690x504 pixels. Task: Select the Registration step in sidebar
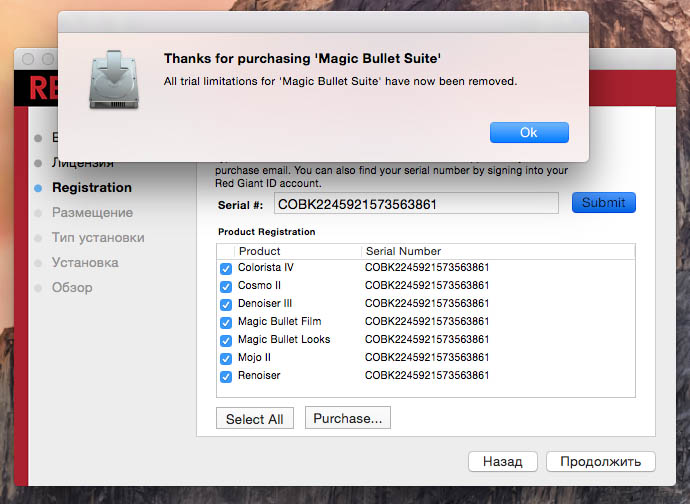click(92, 188)
